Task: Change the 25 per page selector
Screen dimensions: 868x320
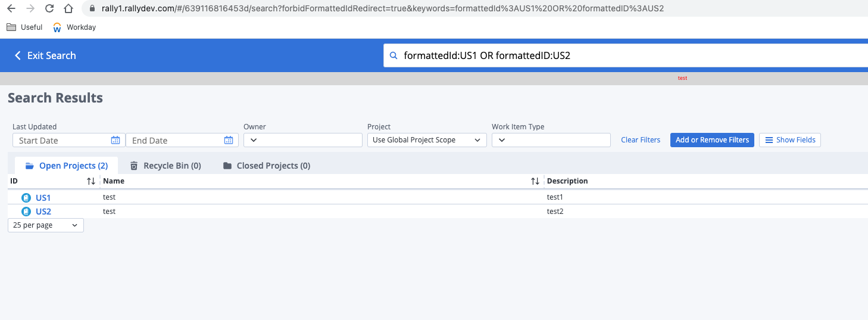Action: click(x=46, y=225)
